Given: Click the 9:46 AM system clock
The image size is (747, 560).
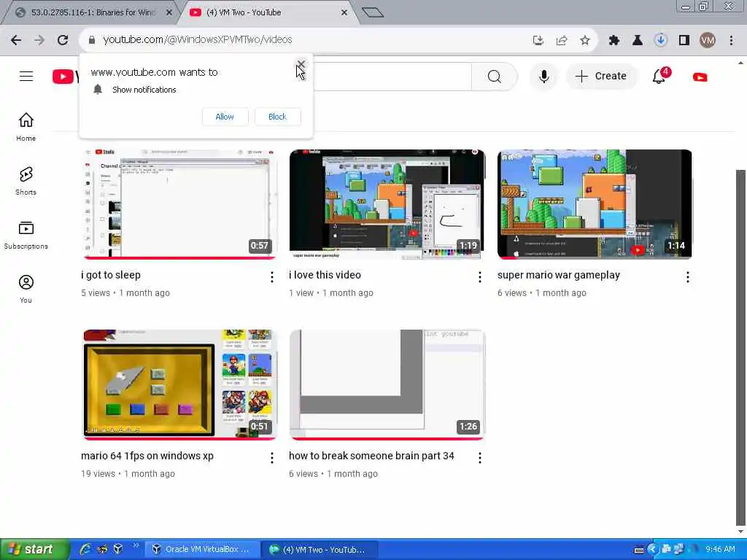Looking at the screenshot, I should (720, 550).
